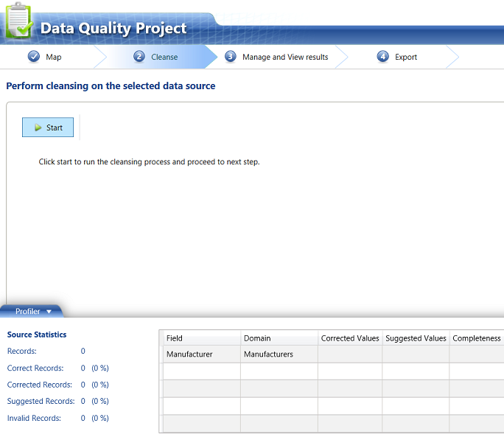Select the Manage and View results step
Screen dimensions: 504x437
click(285, 57)
